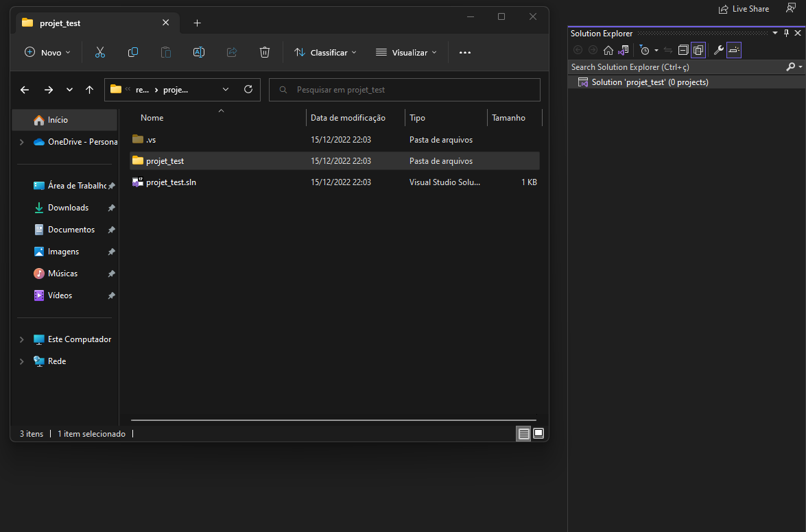Screen dimensions: 806x532
Task: Open Solution Explorer window position dropdown
Action: click(x=775, y=34)
